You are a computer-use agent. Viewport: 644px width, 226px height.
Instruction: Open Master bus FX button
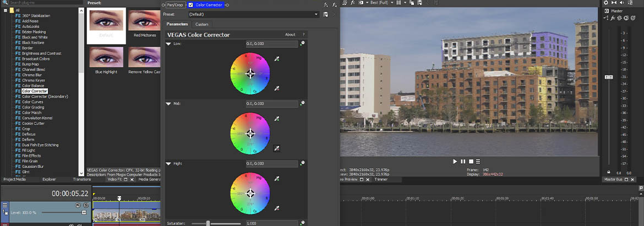[613, 18]
